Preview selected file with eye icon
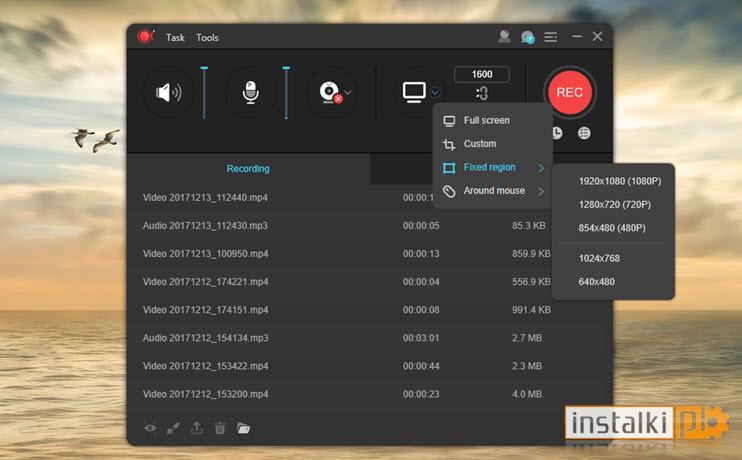The image size is (742, 460). (x=150, y=428)
